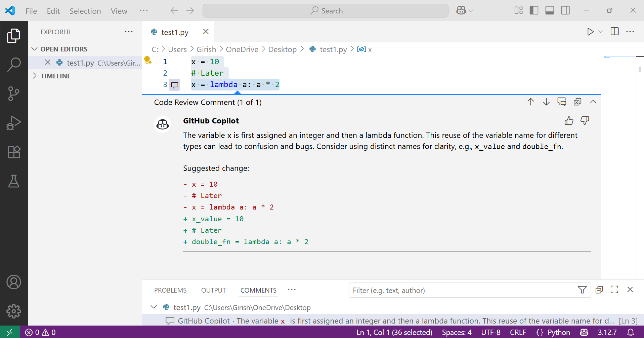Toggle the bottom panel visibility

coord(550,10)
